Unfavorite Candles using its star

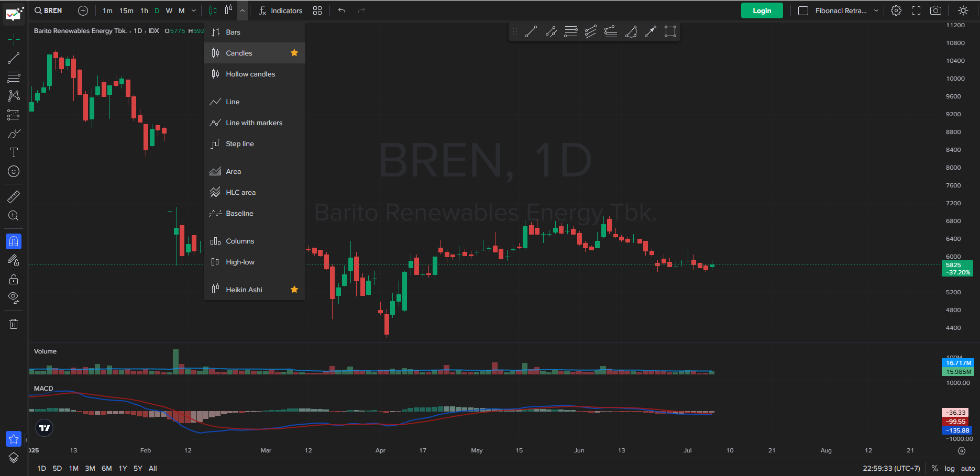tap(294, 53)
